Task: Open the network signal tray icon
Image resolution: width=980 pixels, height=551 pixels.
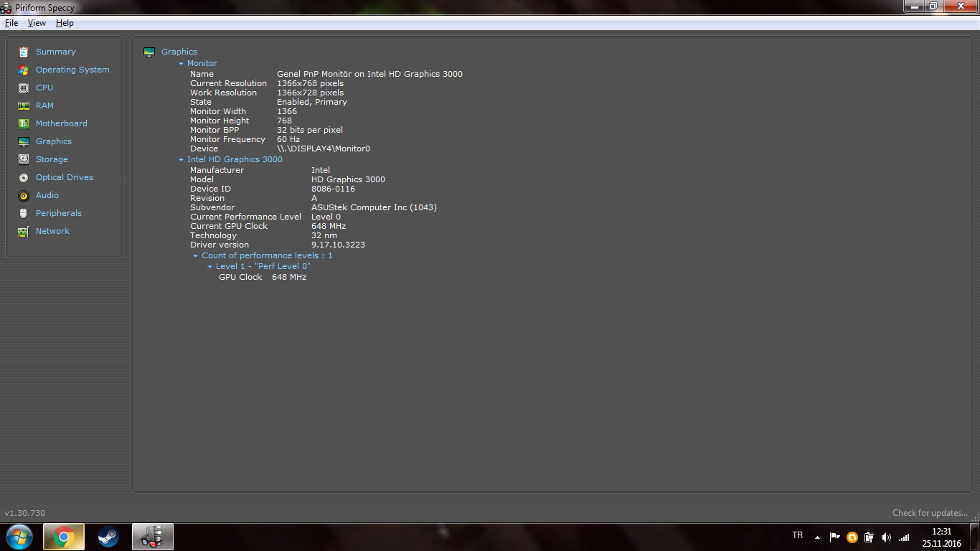Action: pyautogui.click(x=904, y=537)
